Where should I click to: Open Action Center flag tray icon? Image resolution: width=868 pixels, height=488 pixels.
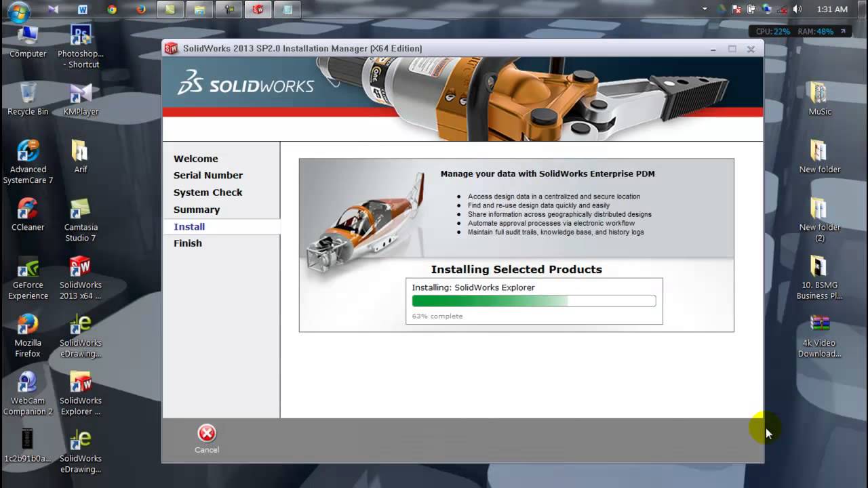(x=736, y=9)
